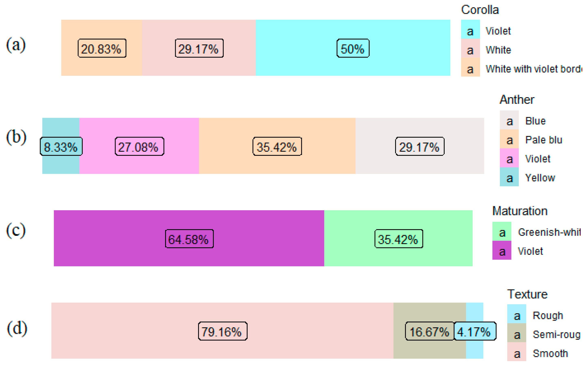
Task: Select the 4.17% data label
Action: (475, 331)
